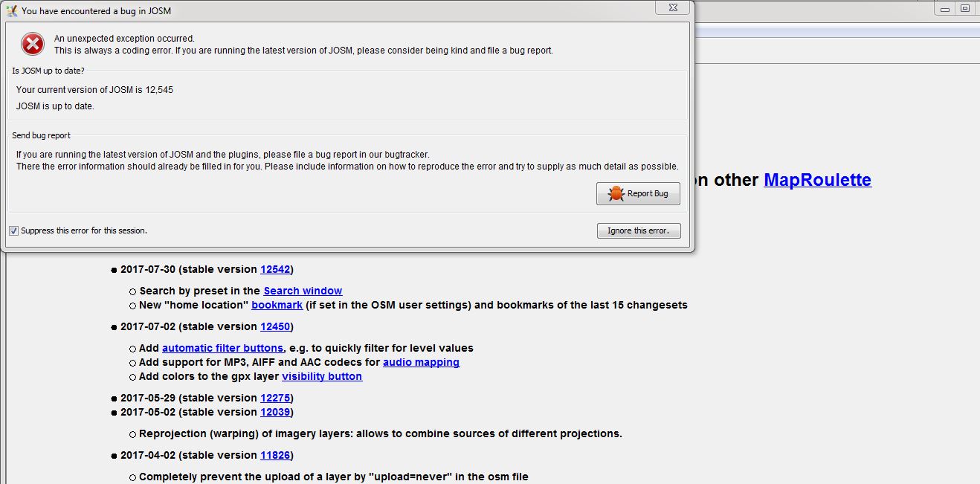980x484 pixels.
Task: Close the JOSM bug dialog
Action: coord(671,8)
